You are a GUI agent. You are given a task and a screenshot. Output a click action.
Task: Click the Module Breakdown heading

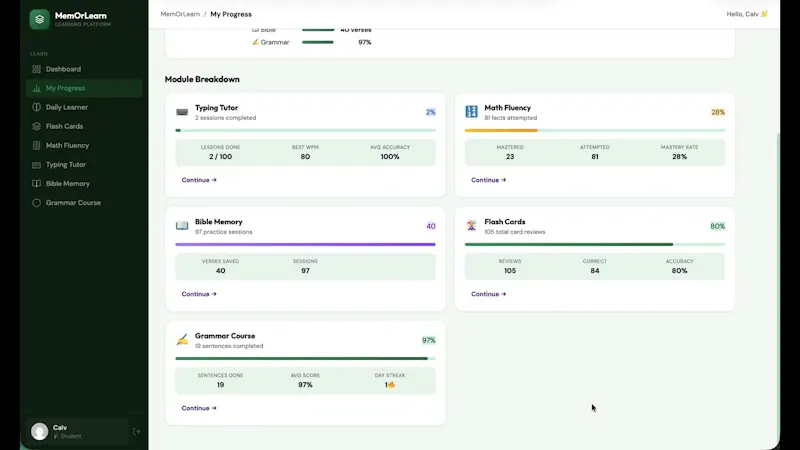point(202,79)
